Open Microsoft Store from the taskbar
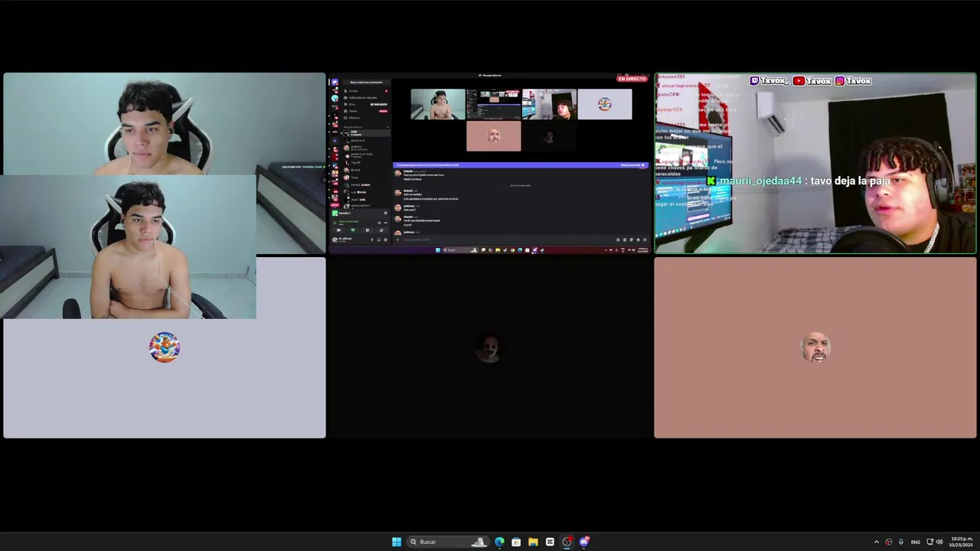980x551 pixels. click(516, 542)
